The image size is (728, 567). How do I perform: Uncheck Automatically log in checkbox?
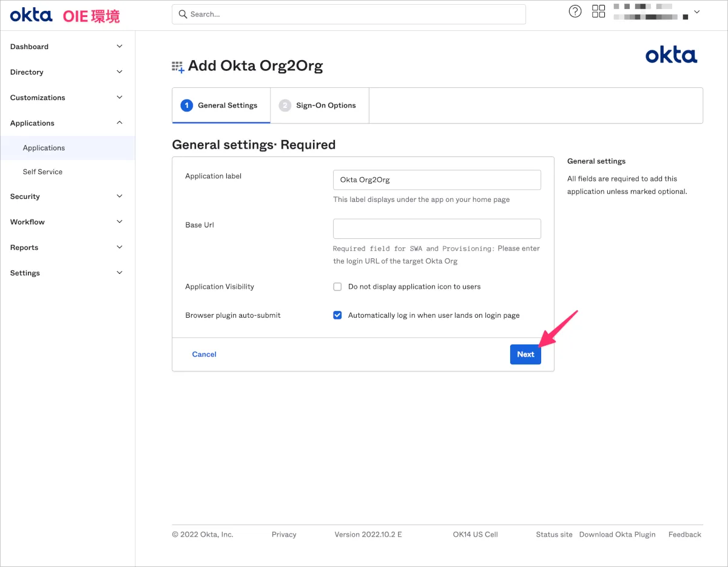338,315
